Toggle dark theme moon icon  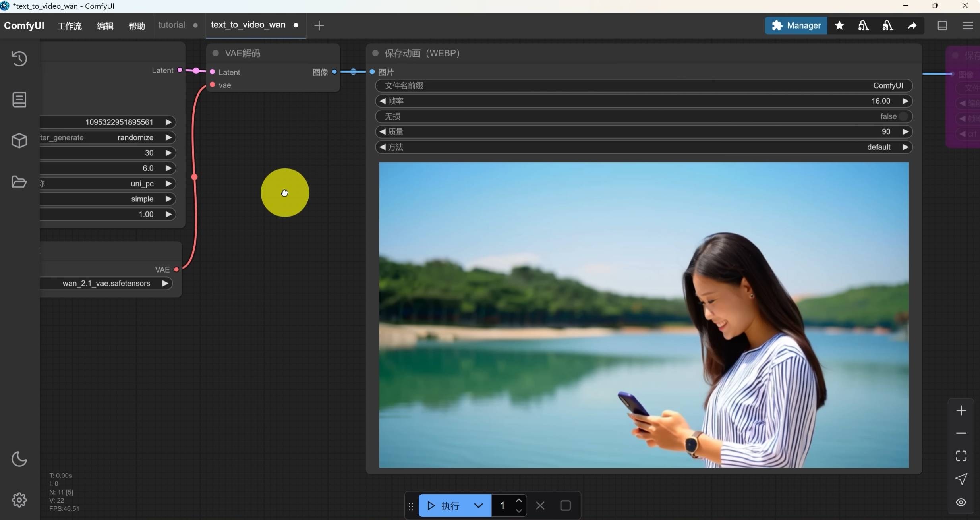point(19,459)
